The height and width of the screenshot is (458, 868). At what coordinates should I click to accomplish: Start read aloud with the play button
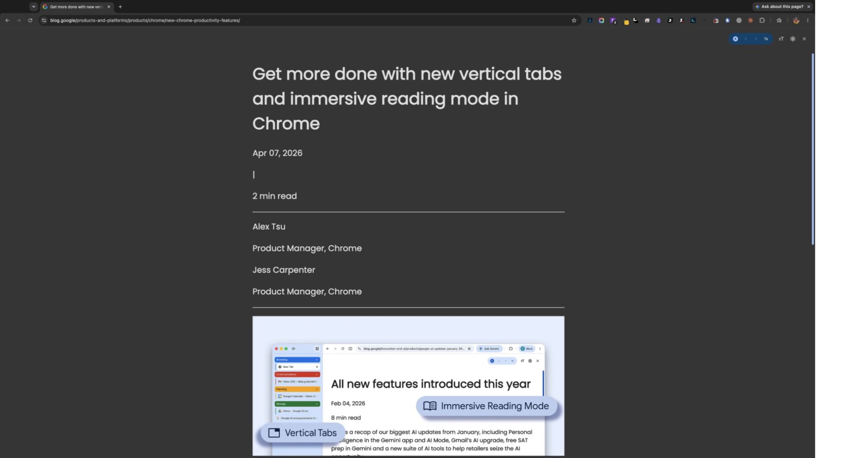point(736,39)
